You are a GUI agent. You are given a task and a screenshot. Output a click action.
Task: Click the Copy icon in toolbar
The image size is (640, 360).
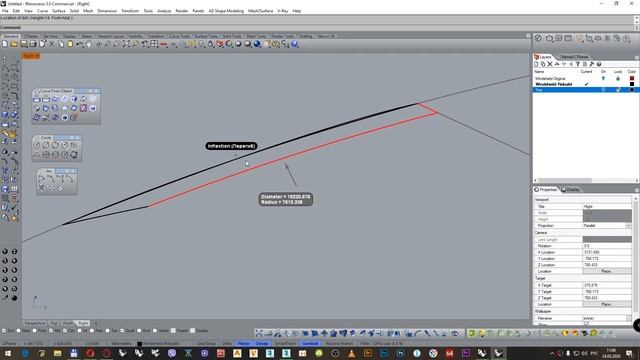click(x=61, y=44)
